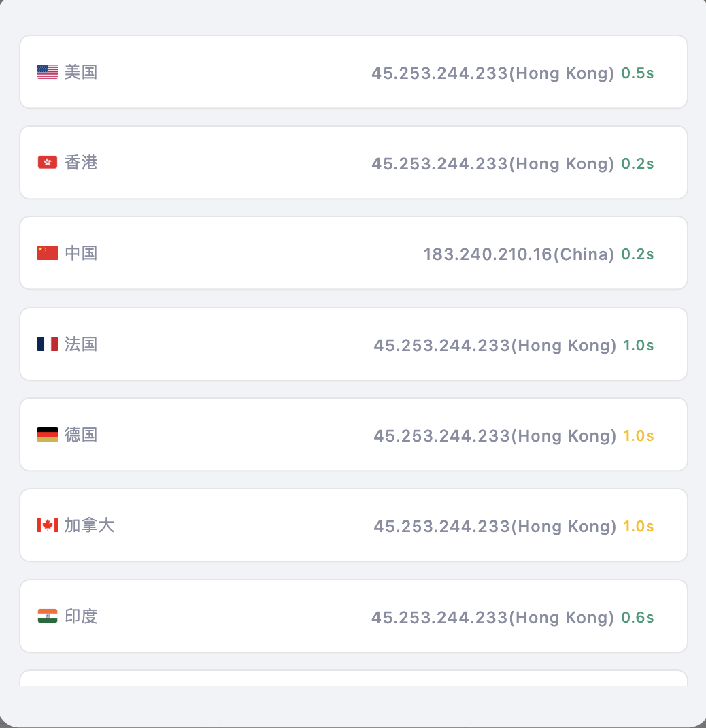Viewport: 706px width, 728px height.
Task: Select the 加拿大 country label
Action: 90,525
